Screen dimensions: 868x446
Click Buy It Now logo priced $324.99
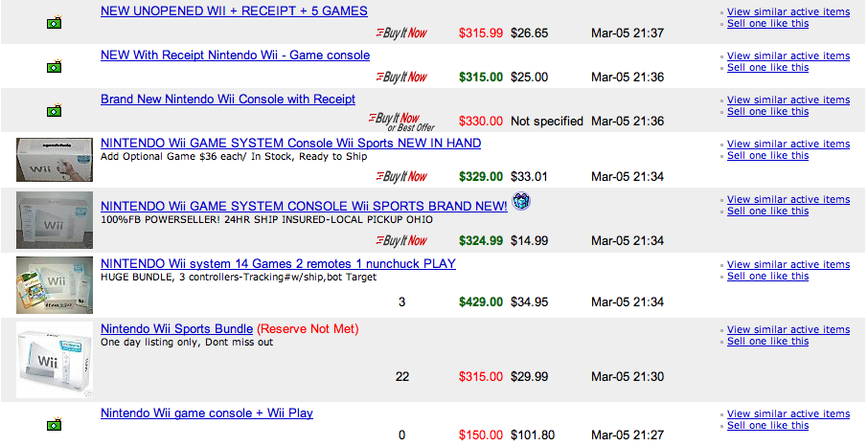(401, 241)
